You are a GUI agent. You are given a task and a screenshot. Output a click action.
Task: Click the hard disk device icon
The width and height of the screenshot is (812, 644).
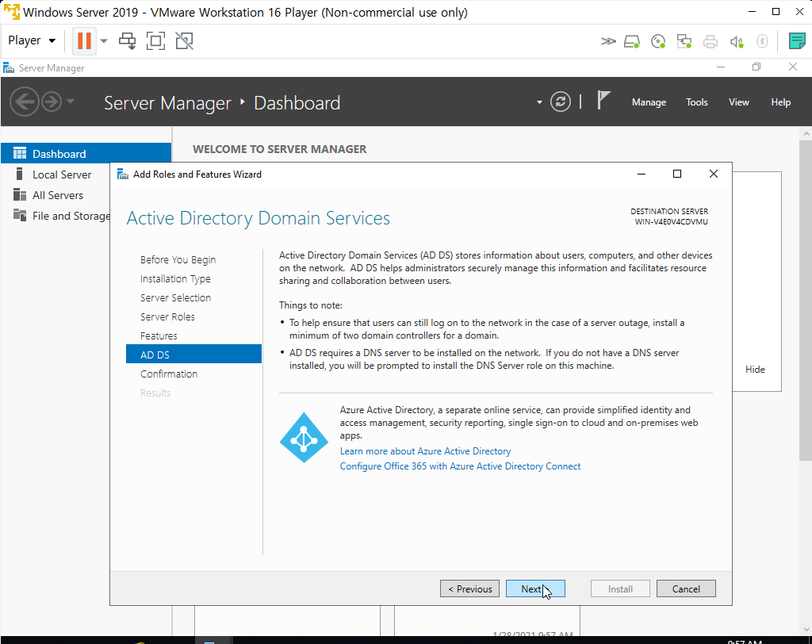(632, 41)
